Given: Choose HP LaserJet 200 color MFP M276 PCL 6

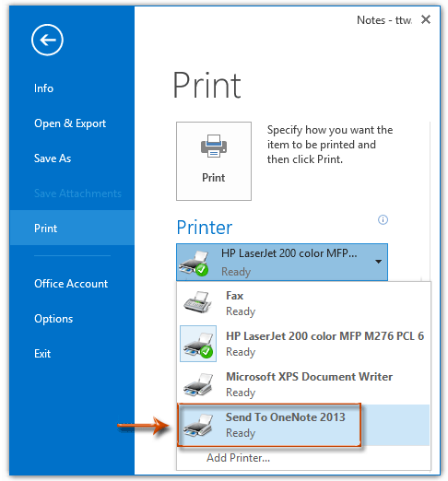Looking at the screenshot, I should pos(303,344).
